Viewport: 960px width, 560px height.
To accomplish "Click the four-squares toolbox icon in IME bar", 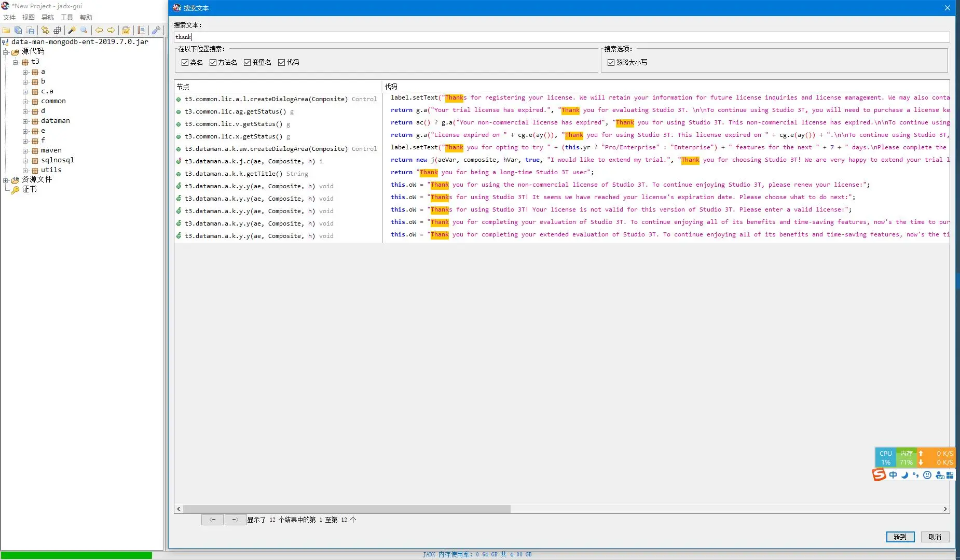I will 950,475.
